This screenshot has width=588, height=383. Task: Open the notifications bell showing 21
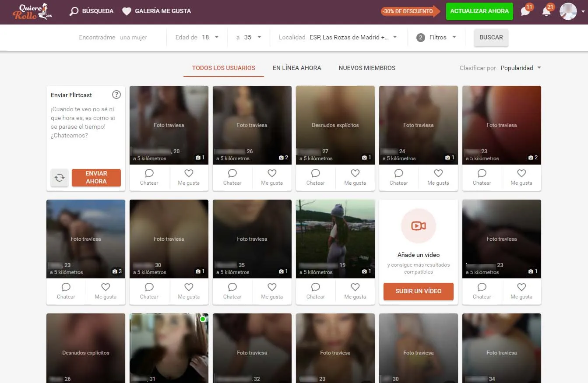click(547, 11)
